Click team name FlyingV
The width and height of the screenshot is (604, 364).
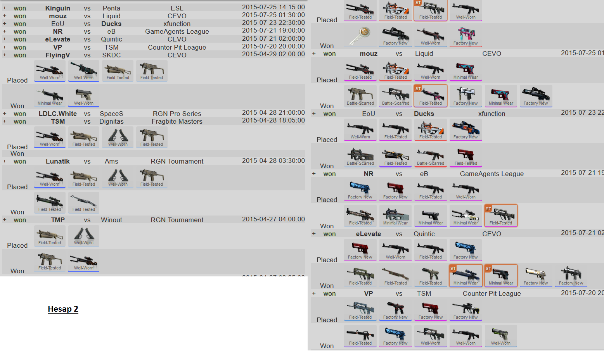58,55
